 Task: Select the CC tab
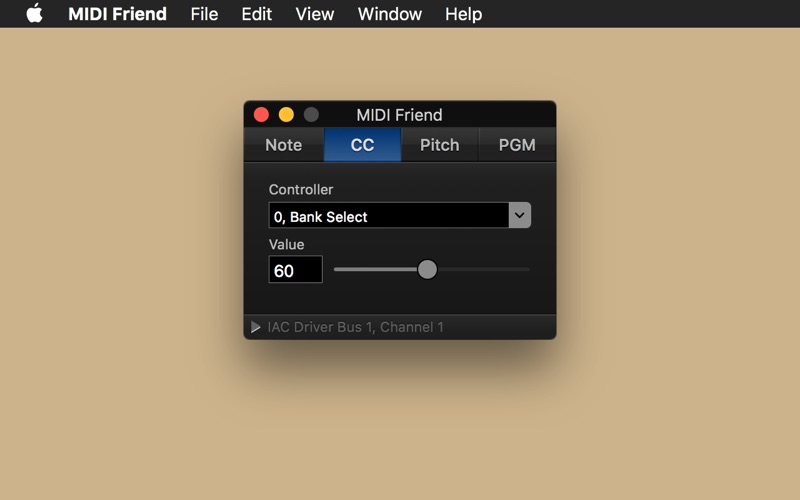[362, 145]
